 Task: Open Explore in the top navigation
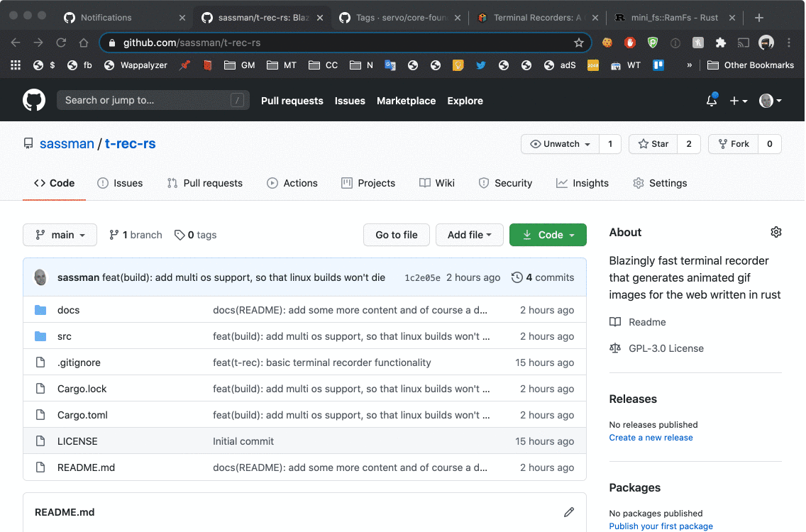click(x=465, y=101)
